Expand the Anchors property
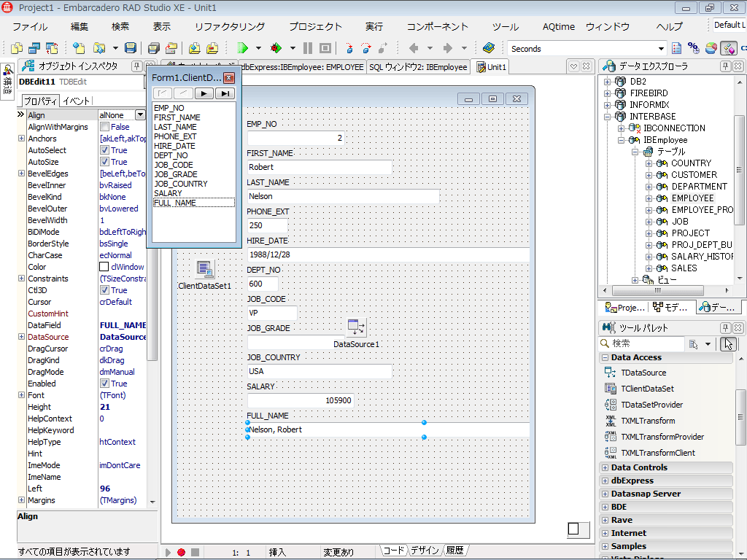This screenshot has height=560, width=747. [21, 139]
